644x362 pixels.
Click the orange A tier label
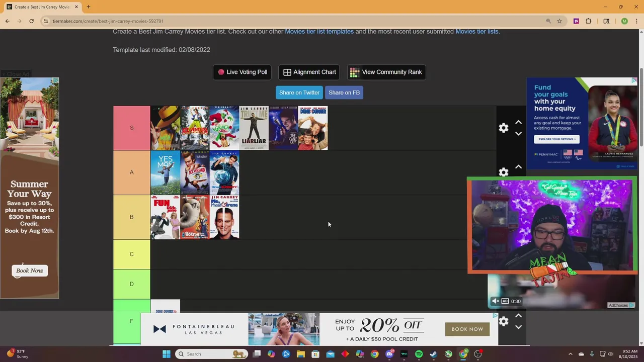point(132,172)
